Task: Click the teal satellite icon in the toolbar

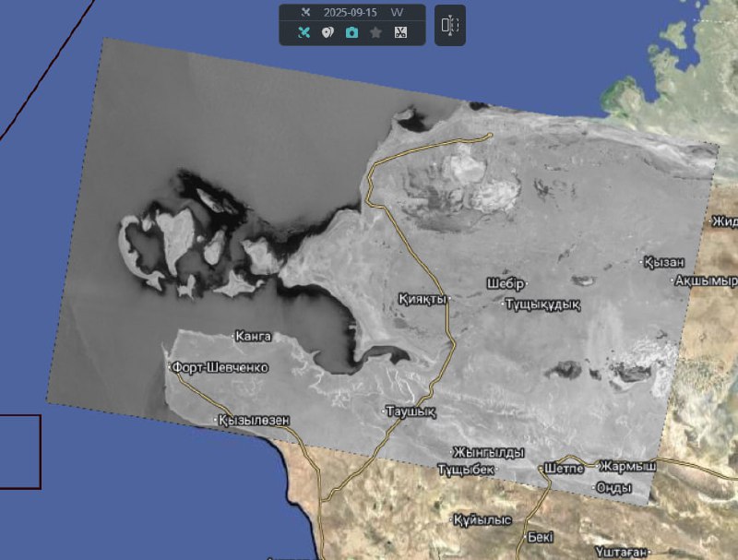Action: point(304,32)
